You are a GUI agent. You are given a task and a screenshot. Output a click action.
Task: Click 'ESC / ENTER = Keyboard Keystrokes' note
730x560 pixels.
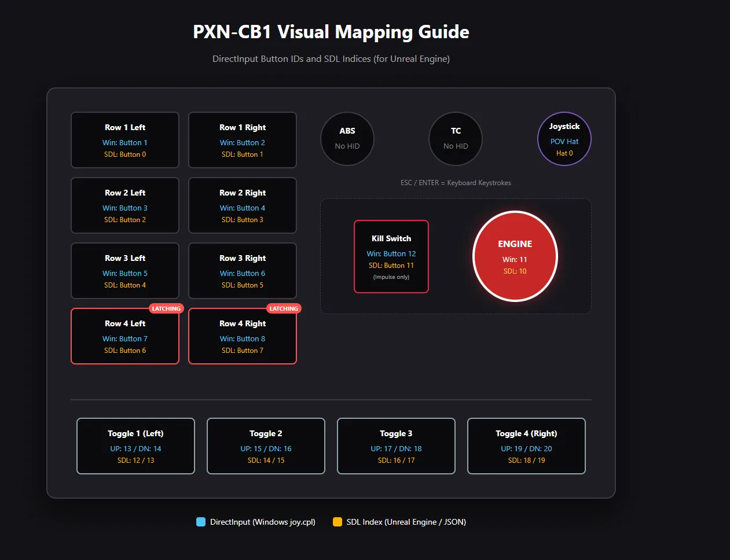[x=456, y=183]
